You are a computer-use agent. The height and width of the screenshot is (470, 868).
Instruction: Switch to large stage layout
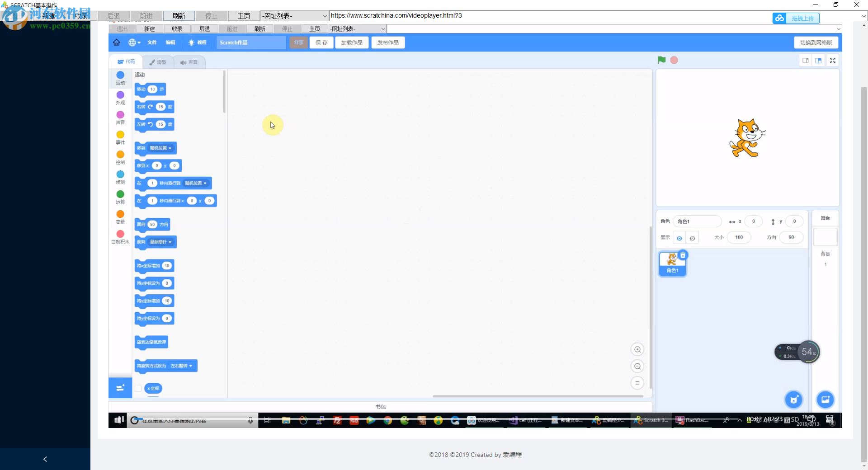pyautogui.click(x=818, y=61)
